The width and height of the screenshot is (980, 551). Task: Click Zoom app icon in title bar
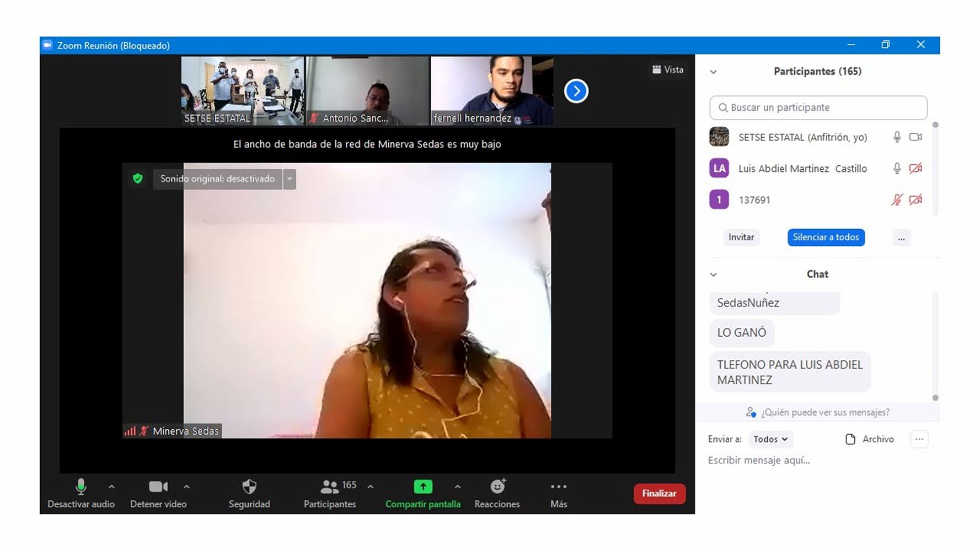point(47,45)
